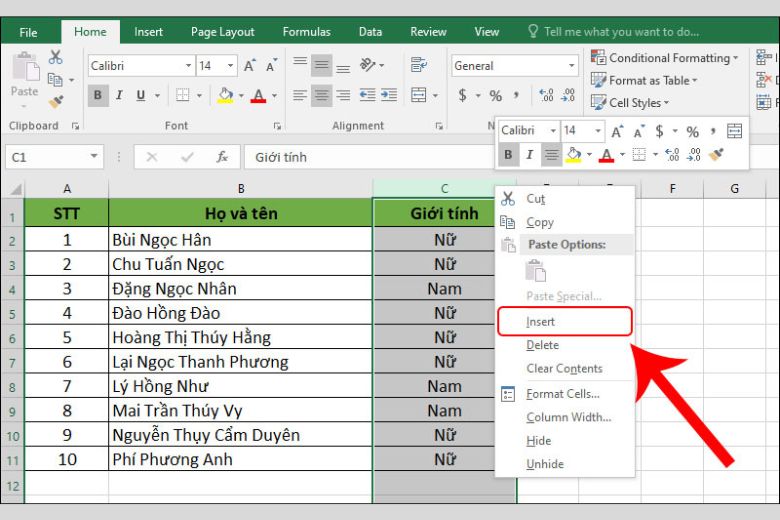
Task: Open the Name Box dropdown arrow
Action: coord(94,157)
